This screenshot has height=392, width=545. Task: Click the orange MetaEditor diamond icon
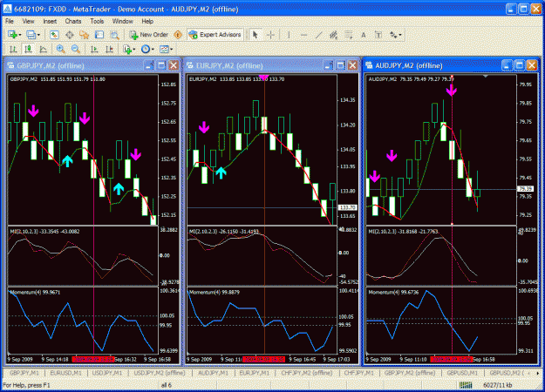pos(178,35)
